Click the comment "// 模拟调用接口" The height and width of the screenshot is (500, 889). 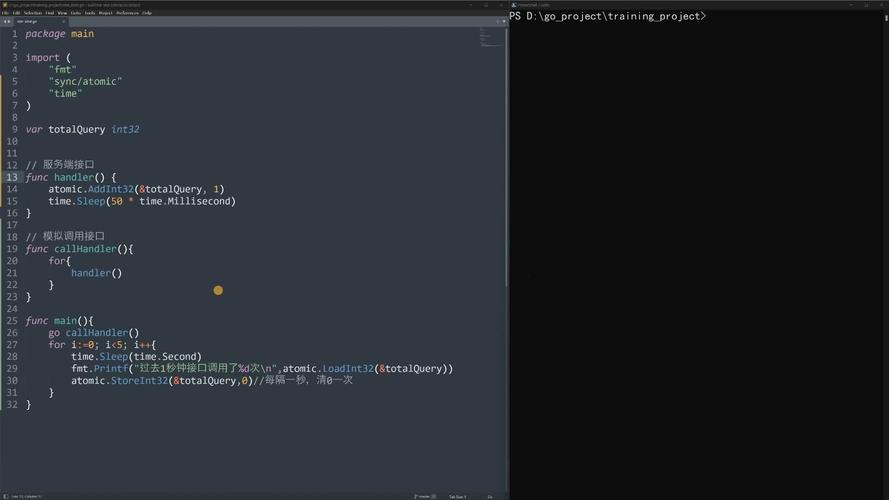(x=65, y=236)
